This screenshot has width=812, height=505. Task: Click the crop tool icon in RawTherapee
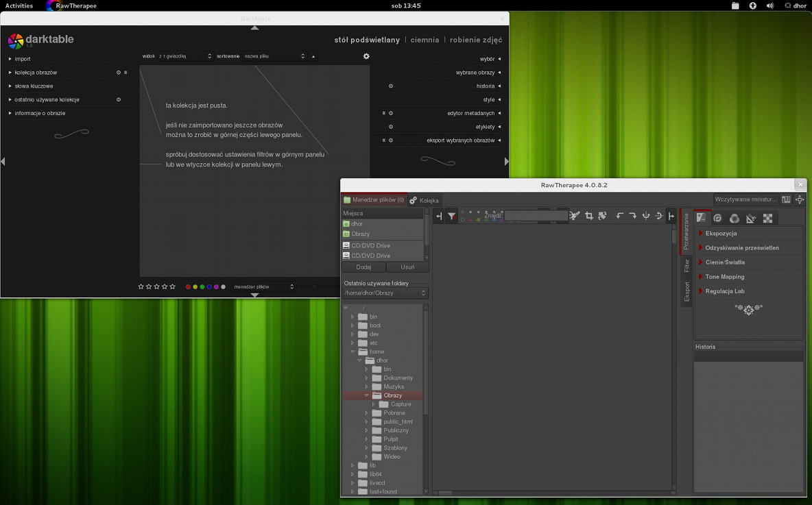tap(589, 216)
